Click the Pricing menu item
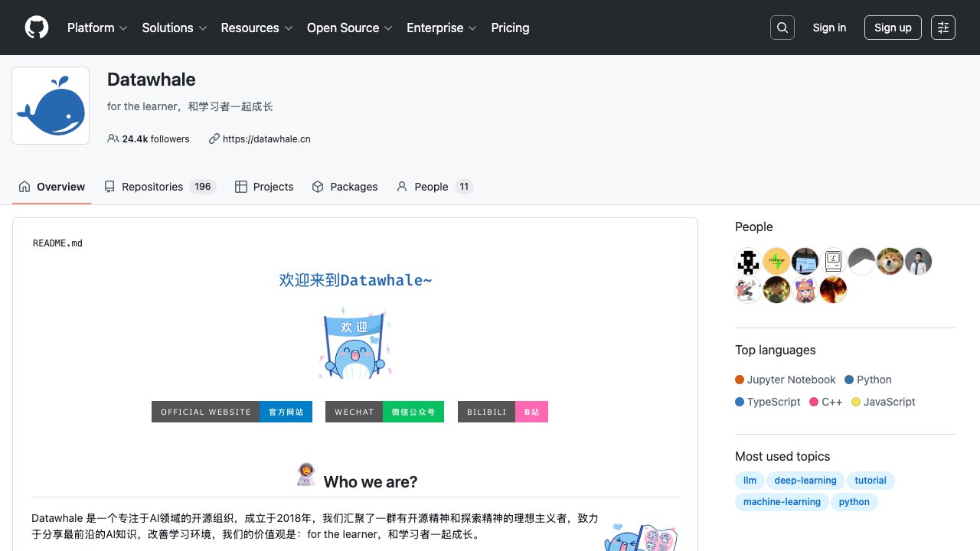The width and height of the screenshot is (980, 551). click(x=510, y=28)
